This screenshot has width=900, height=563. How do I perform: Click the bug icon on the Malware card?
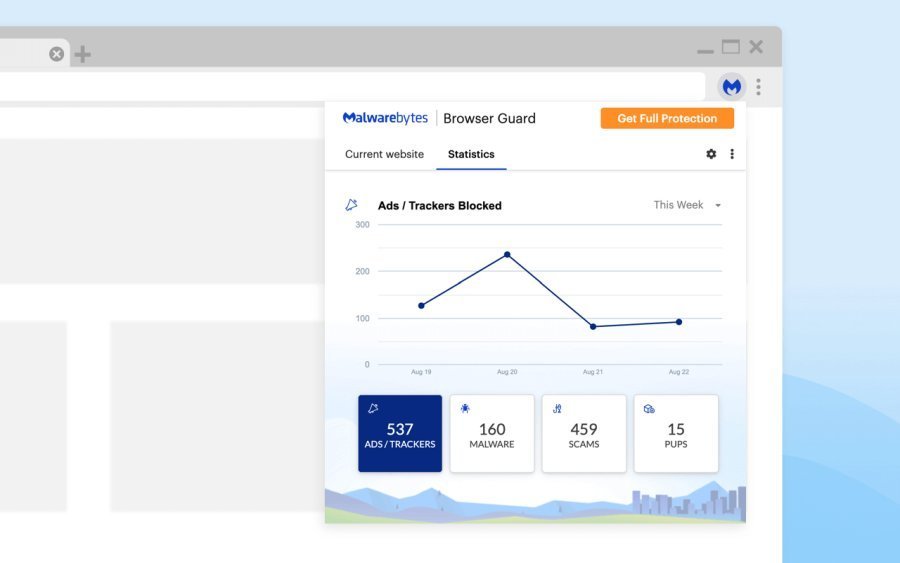(x=465, y=409)
